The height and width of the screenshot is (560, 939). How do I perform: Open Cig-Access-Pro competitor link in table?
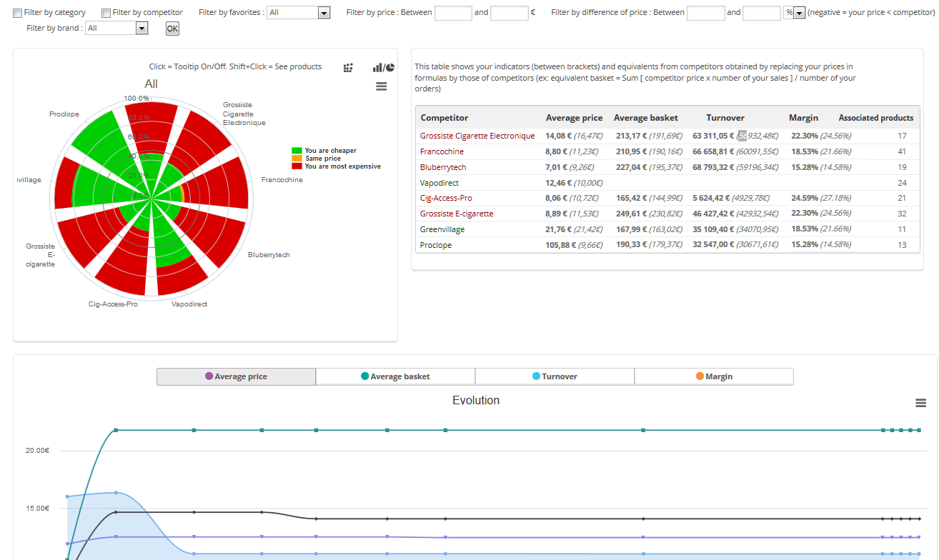[446, 198]
